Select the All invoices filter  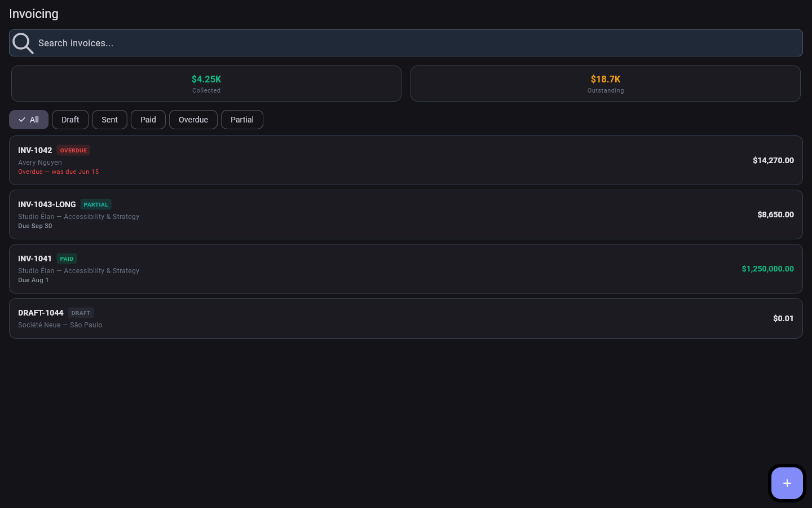click(29, 120)
